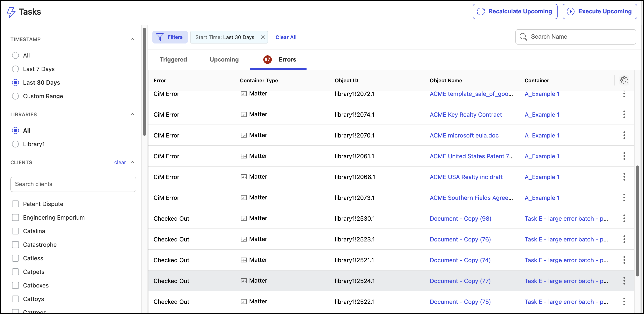Open the column settings gear icon

coord(624,80)
